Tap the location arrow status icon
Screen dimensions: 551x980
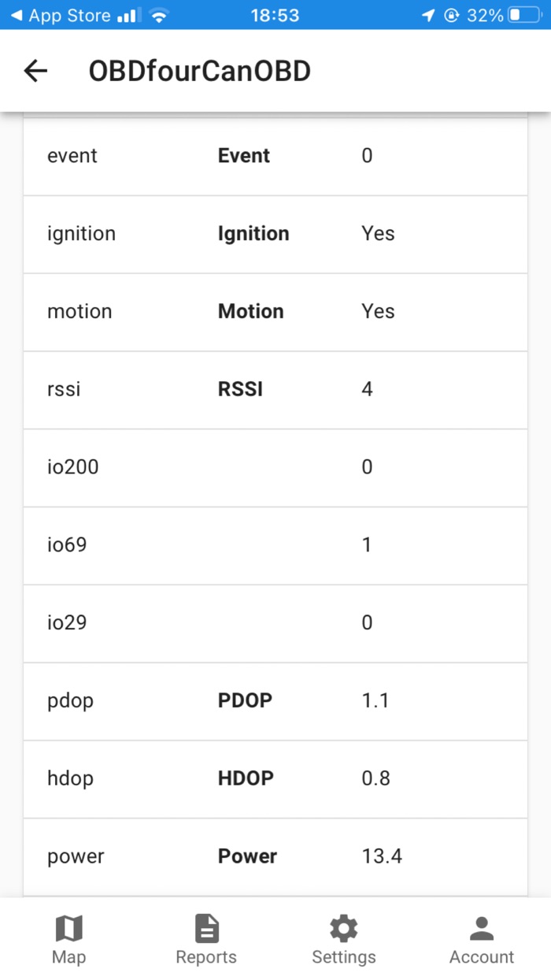(428, 15)
